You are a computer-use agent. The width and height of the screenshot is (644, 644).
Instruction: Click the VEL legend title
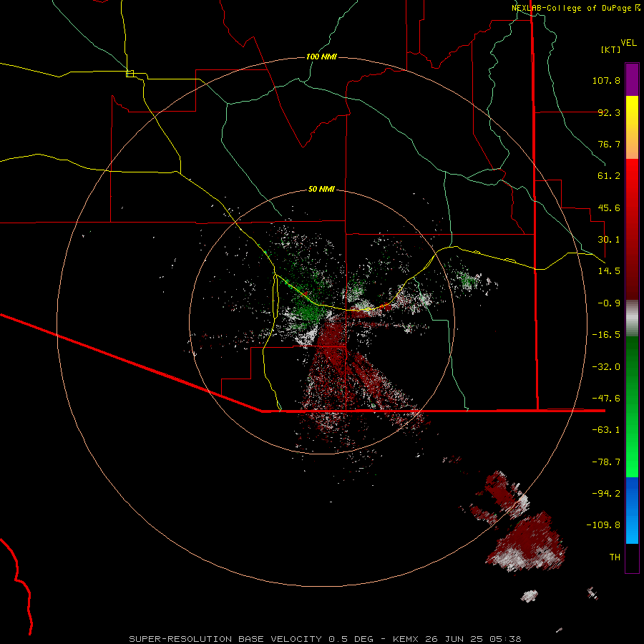[x=628, y=43]
